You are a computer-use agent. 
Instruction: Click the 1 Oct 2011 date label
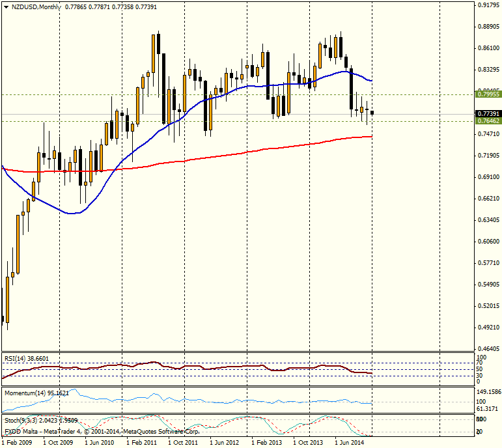(184, 442)
